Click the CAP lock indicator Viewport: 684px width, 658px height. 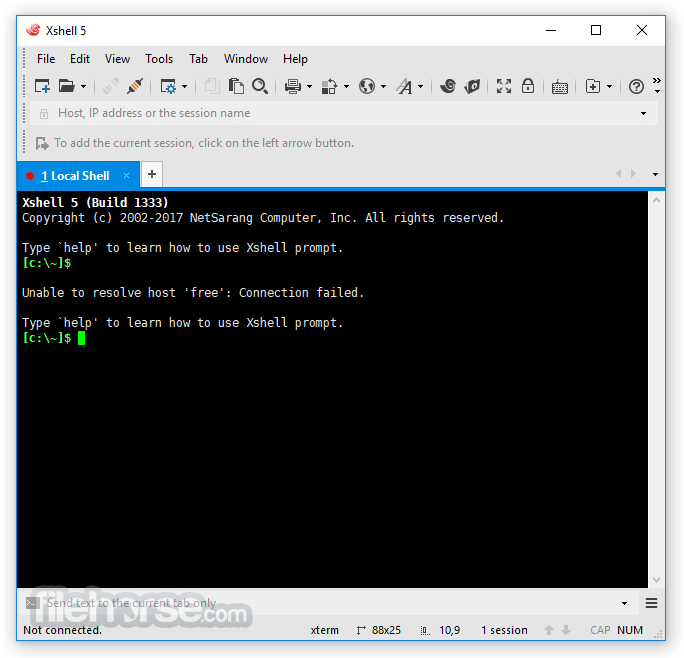coord(600,630)
